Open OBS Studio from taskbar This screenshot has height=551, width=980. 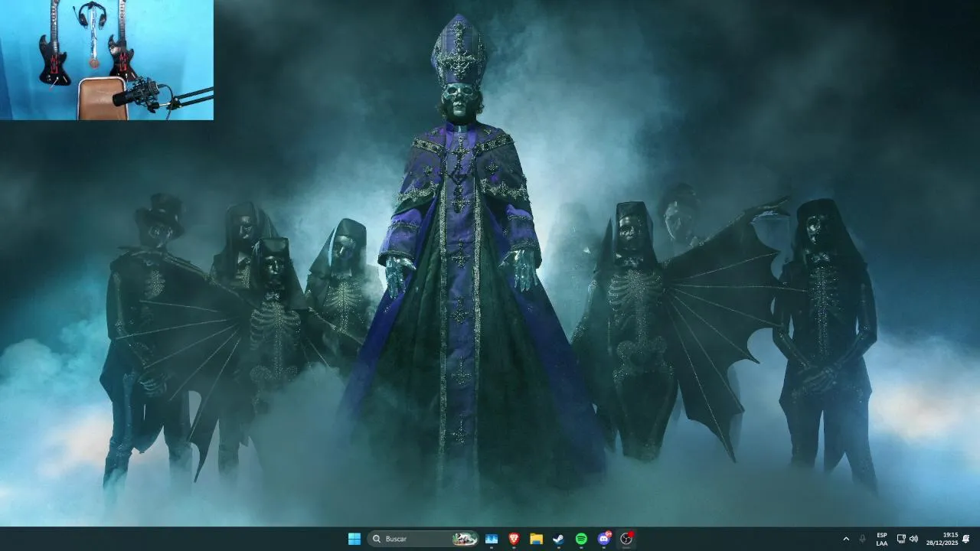tap(627, 539)
